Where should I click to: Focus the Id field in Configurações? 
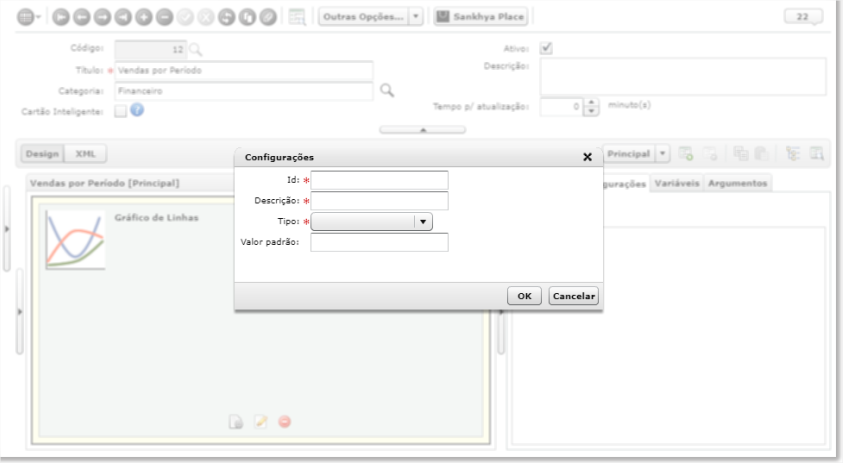point(380,180)
